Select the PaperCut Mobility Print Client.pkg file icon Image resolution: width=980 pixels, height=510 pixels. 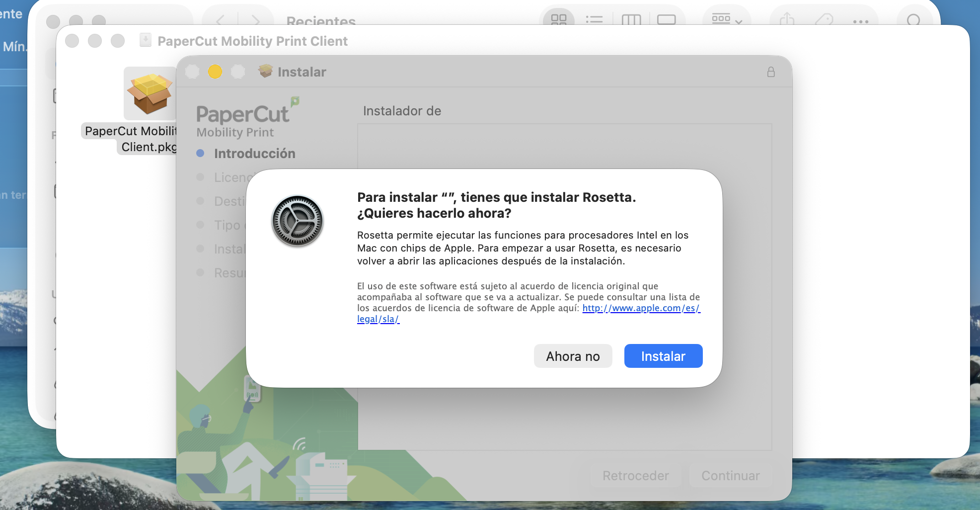pyautogui.click(x=150, y=94)
